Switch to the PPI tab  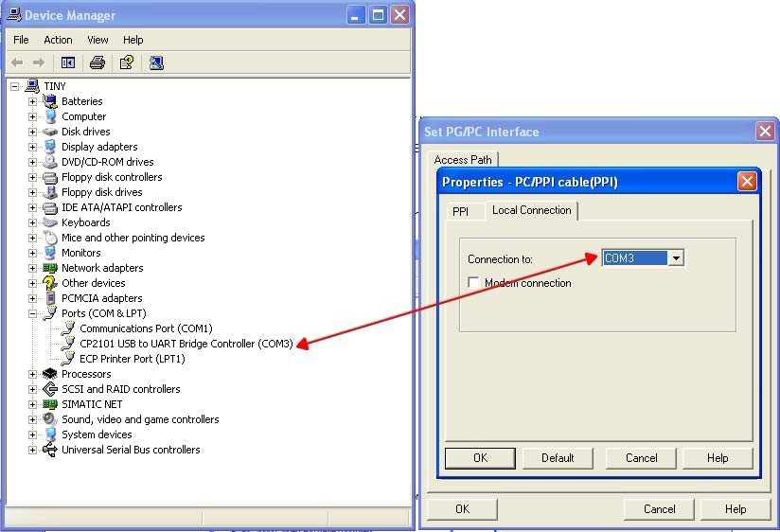pyautogui.click(x=460, y=211)
